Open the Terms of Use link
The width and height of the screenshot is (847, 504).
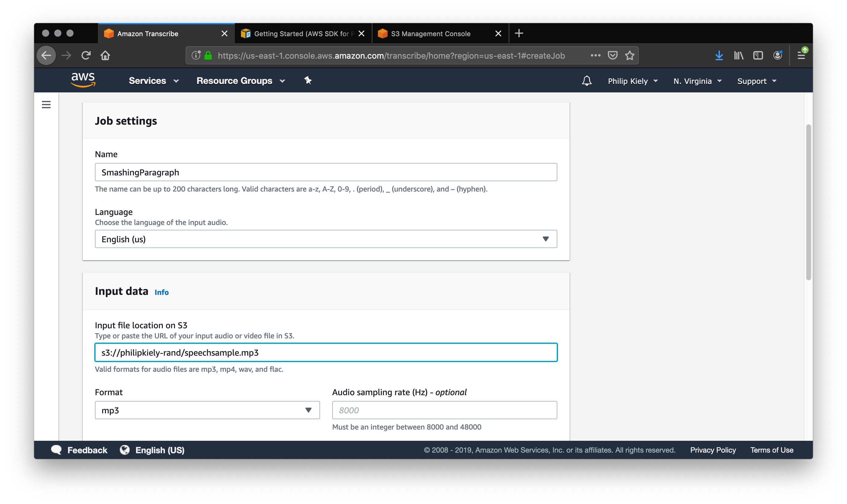(x=772, y=450)
